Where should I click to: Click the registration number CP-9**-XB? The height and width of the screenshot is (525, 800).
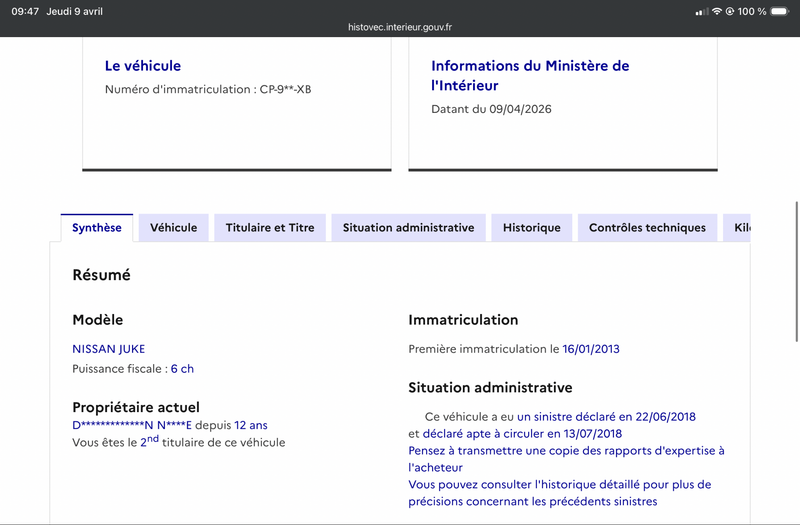pos(285,89)
